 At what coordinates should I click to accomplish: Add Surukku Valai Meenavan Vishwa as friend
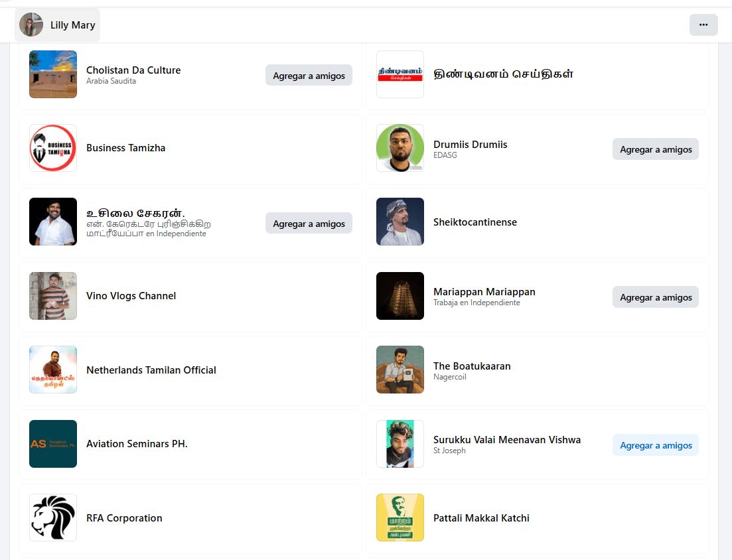(x=655, y=445)
